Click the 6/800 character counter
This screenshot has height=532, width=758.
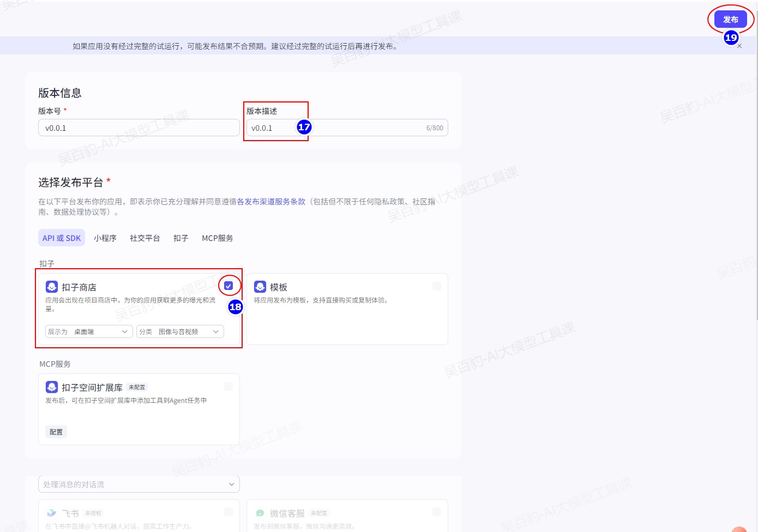coord(435,128)
